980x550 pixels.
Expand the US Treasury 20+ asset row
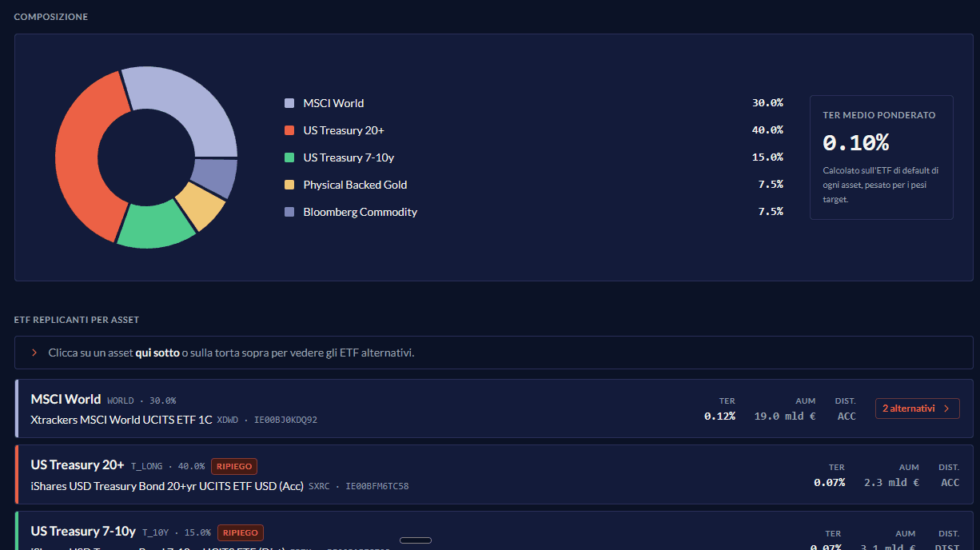click(x=494, y=475)
